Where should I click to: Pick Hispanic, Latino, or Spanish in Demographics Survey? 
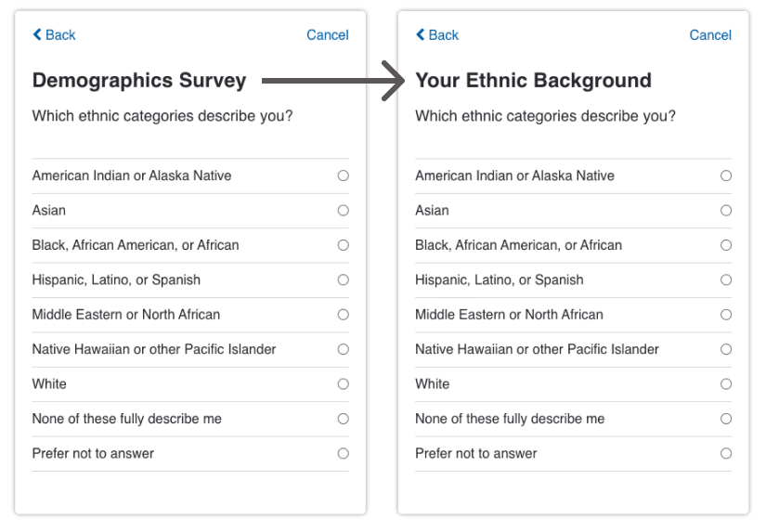point(344,279)
